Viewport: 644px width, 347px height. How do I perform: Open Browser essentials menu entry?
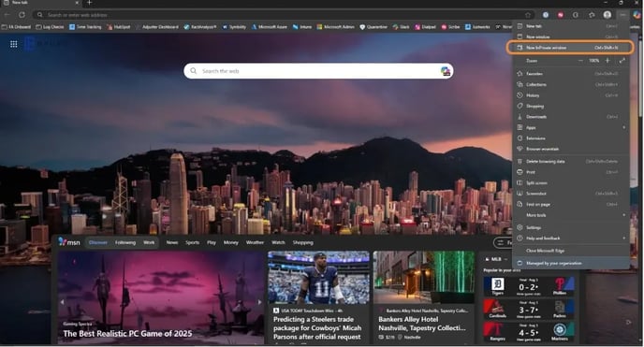570,149
